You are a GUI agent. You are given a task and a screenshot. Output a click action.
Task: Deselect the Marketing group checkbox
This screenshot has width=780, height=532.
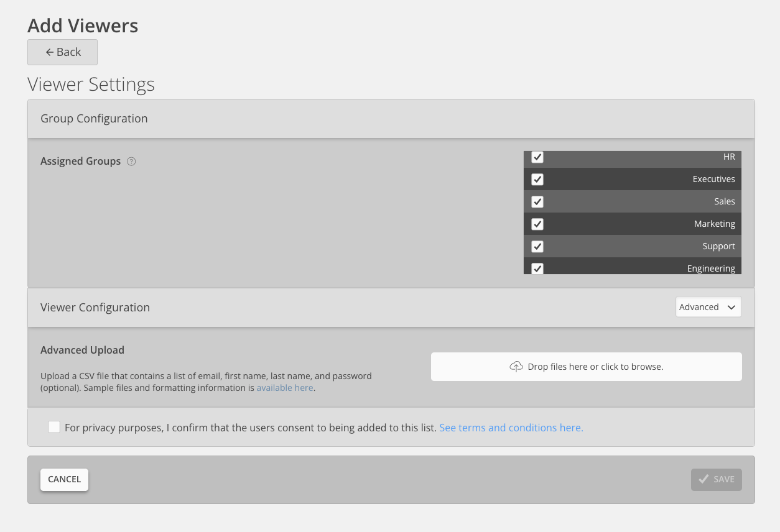537,224
